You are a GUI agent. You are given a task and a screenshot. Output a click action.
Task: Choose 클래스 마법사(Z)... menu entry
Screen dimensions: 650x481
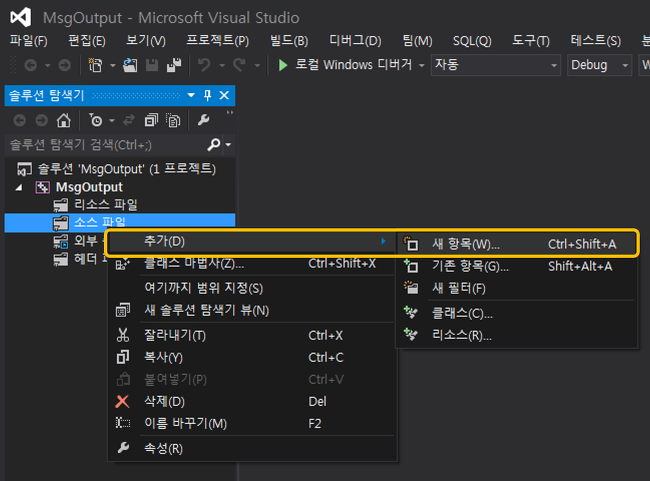pyautogui.click(x=252, y=264)
